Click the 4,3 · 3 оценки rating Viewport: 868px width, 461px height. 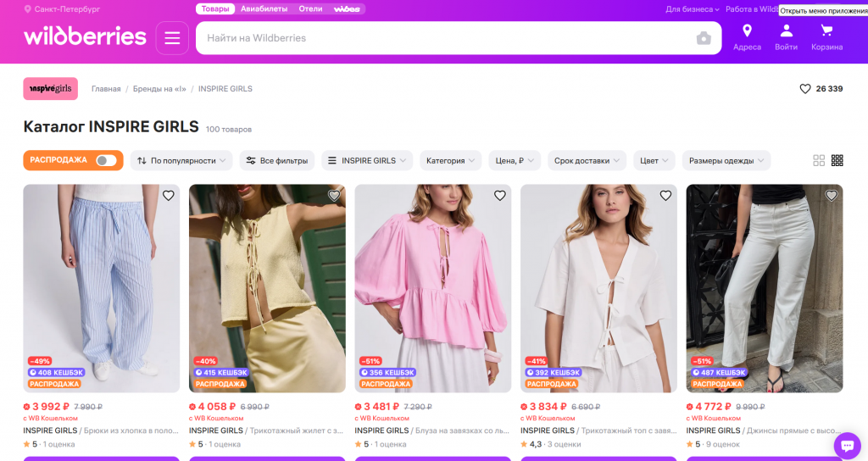[x=551, y=444]
